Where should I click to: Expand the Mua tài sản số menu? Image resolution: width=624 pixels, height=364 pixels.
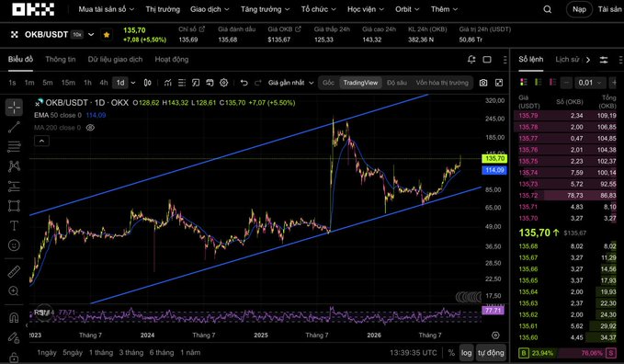(x=107, y=9)
